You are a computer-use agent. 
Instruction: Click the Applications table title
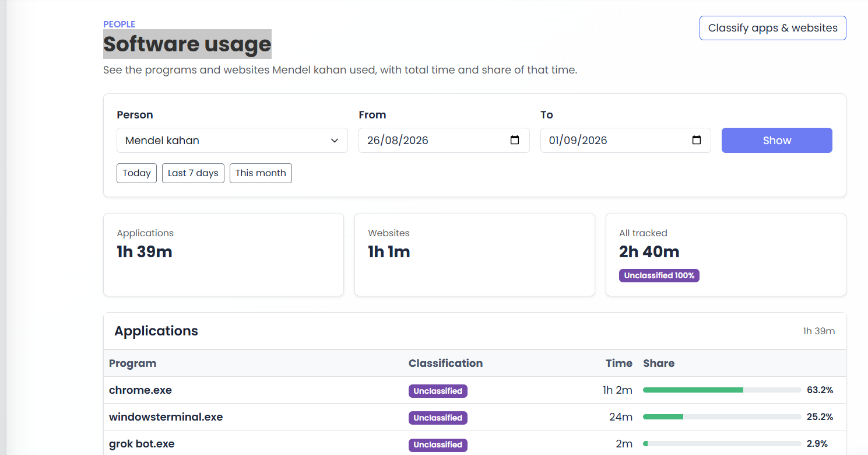pos(156,331)
